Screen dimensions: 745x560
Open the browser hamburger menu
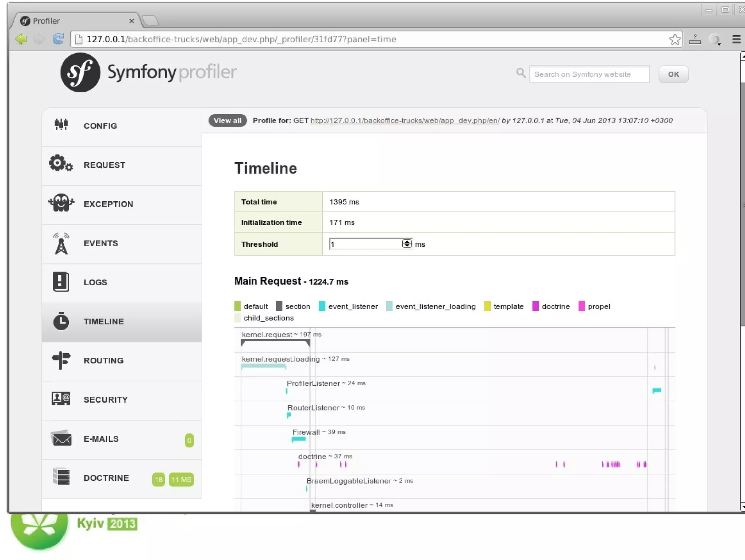(736, 39)
